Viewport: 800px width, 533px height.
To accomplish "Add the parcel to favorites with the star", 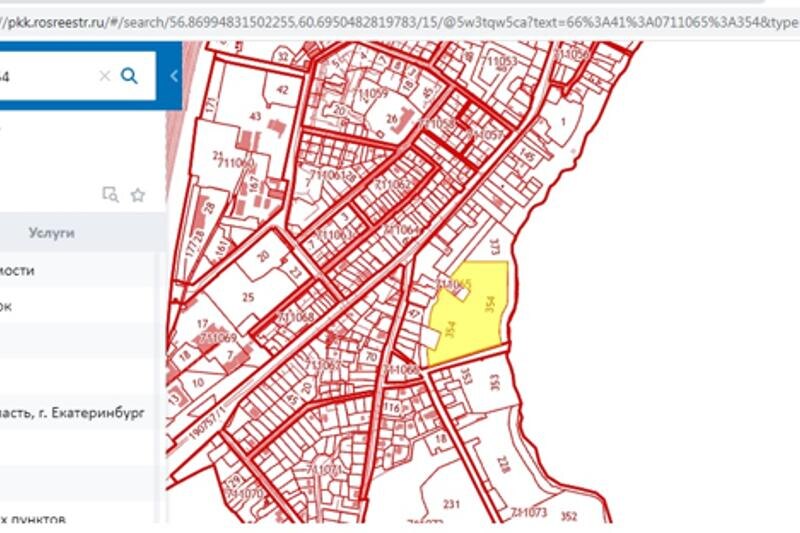I will click(x=138, y=195).
